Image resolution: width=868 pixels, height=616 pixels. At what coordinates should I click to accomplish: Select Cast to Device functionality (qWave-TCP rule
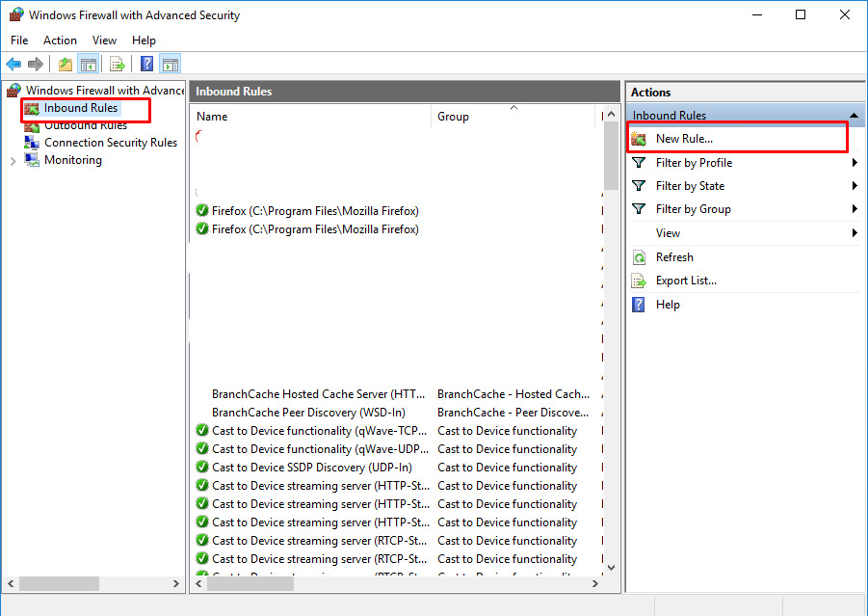click(320, 430)
